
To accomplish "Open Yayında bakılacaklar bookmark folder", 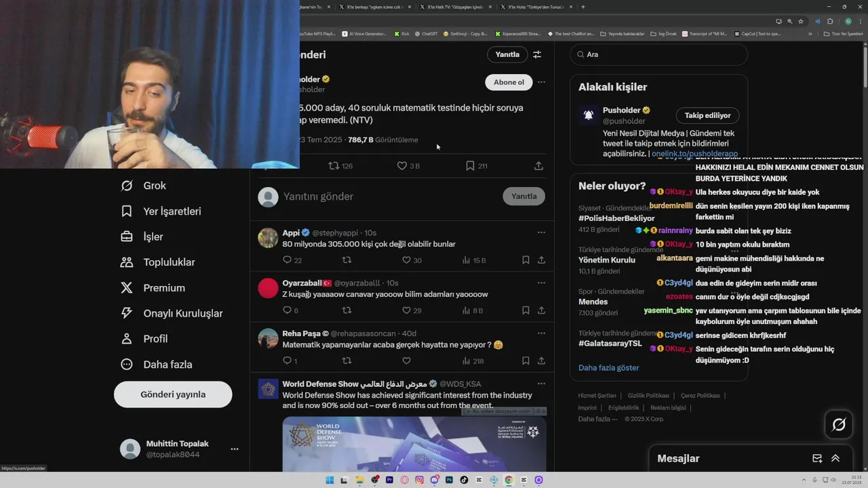I will point(623,33).
